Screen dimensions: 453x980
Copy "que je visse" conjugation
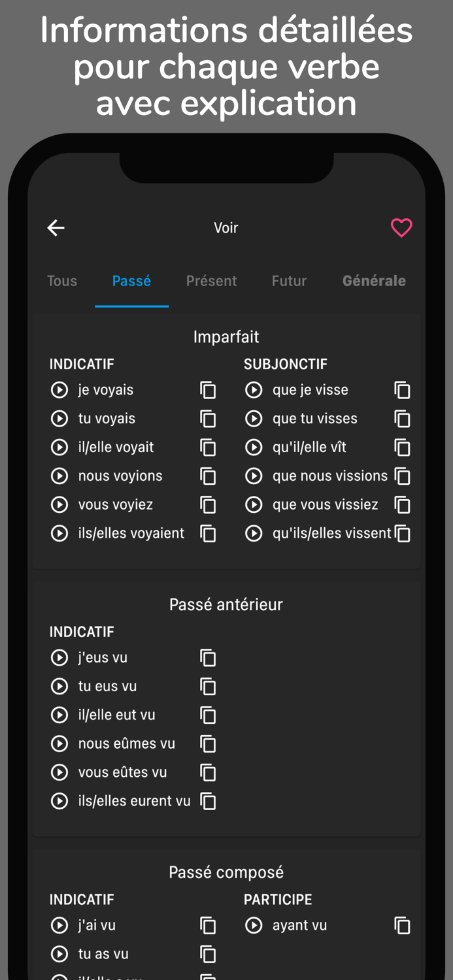(x=402, y=389)
